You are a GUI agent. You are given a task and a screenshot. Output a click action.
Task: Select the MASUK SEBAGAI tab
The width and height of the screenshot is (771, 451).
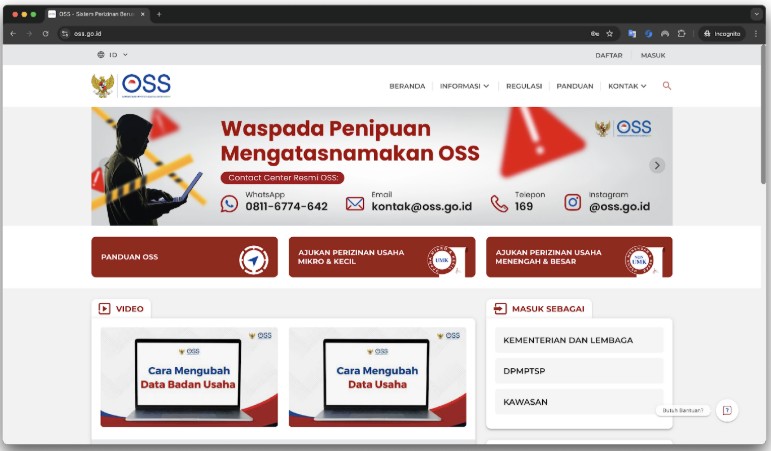point(539,308)
